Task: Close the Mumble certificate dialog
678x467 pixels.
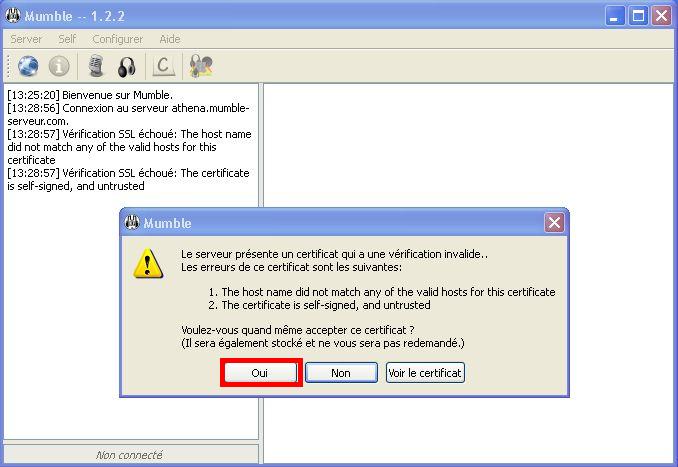Action: tap(554, 223)
